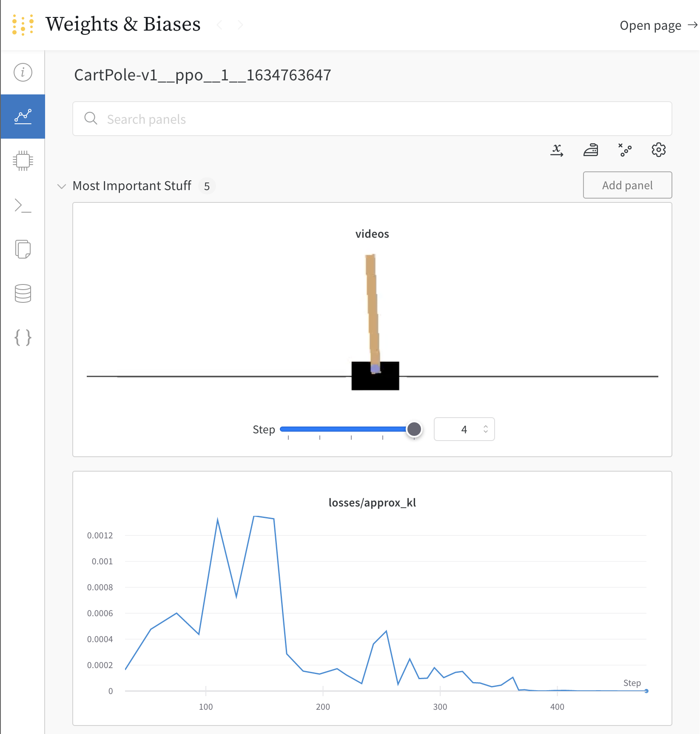700x734 pixels.
Task: Click the videos Step slider handle
Action: [x=414, y=429]
